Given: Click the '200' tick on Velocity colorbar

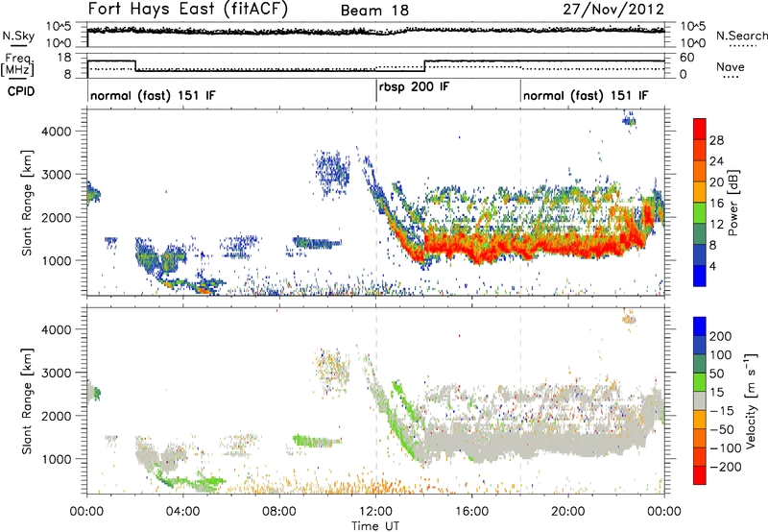Looking at the screenshot, I should click(721, 336).
